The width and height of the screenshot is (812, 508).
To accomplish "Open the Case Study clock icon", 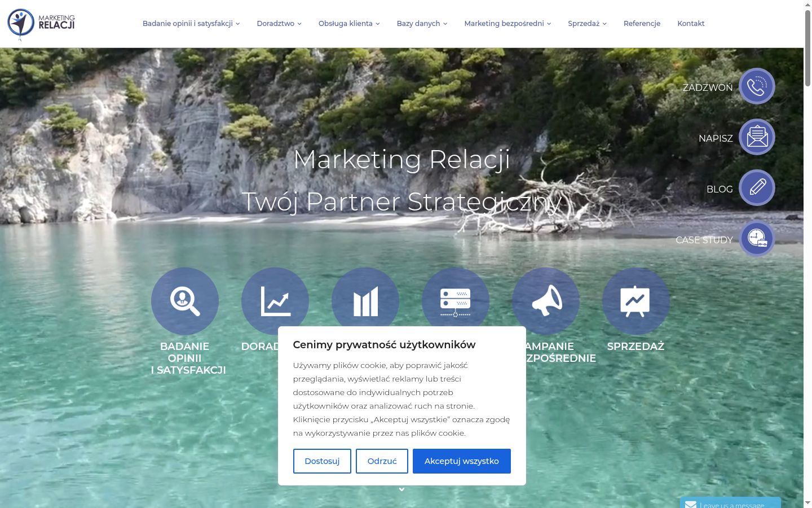I will tap(757, 239).
